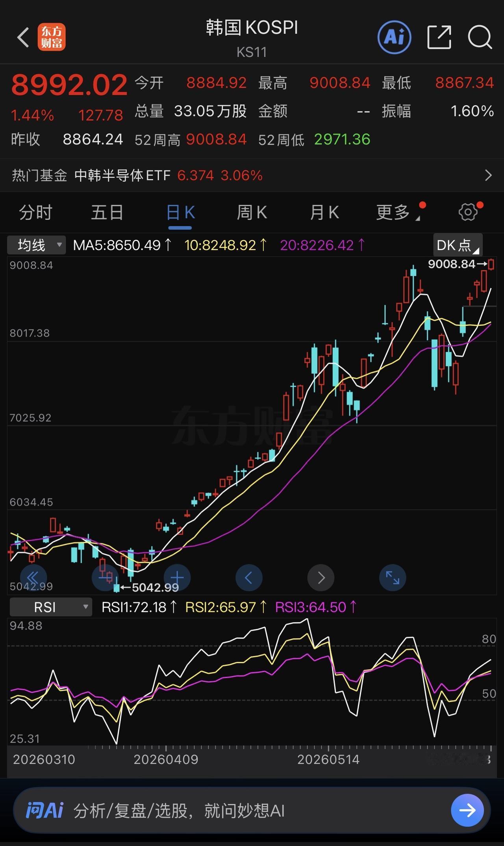Tap 最高 value 9008.84 in header
The height and width of the screenshot is (846, 504).
340,83
